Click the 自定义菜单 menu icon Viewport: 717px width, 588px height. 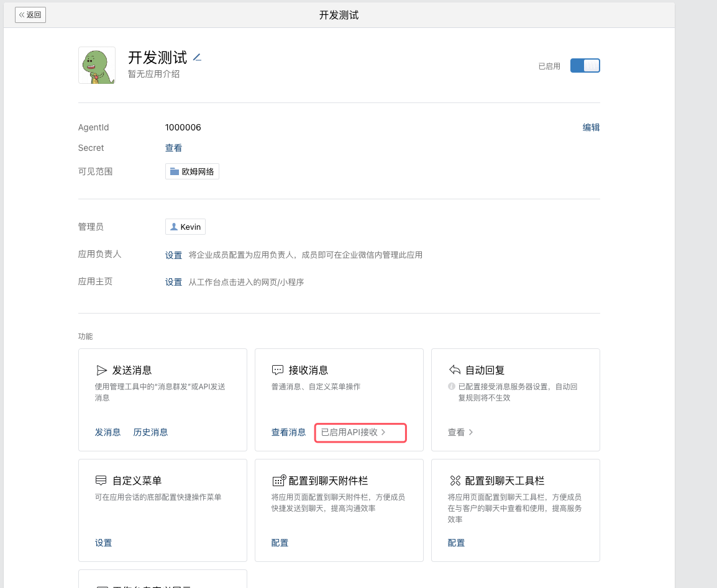(x=101, y=481)
